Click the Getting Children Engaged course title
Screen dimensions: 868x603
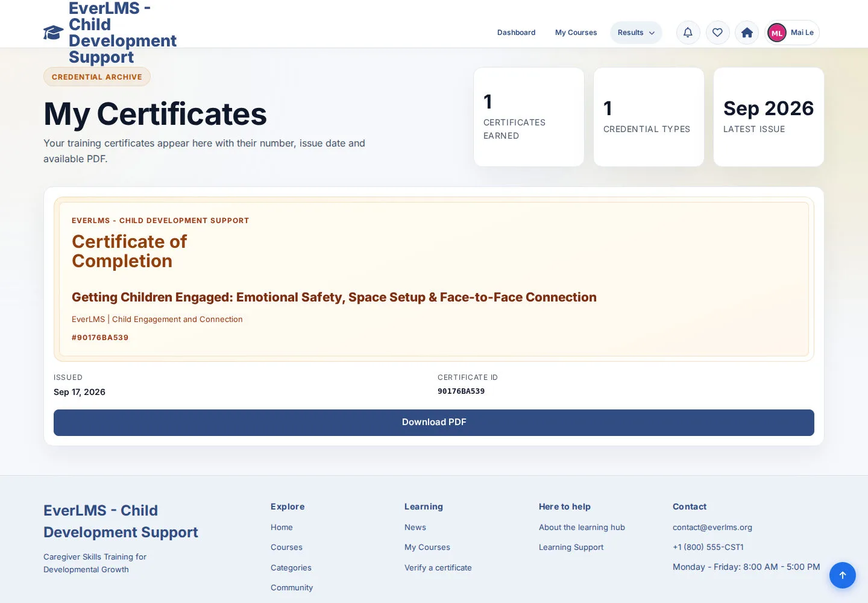(x=334, y=297)
